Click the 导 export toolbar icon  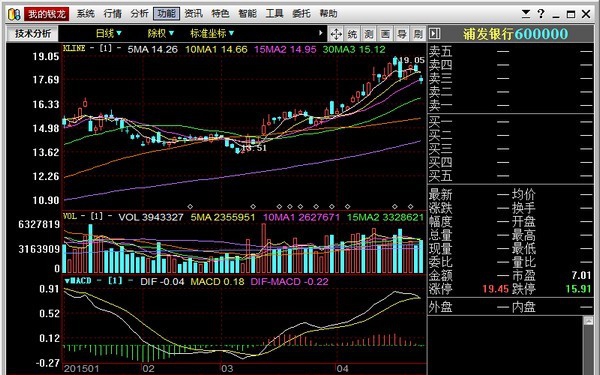pos(402,34)
